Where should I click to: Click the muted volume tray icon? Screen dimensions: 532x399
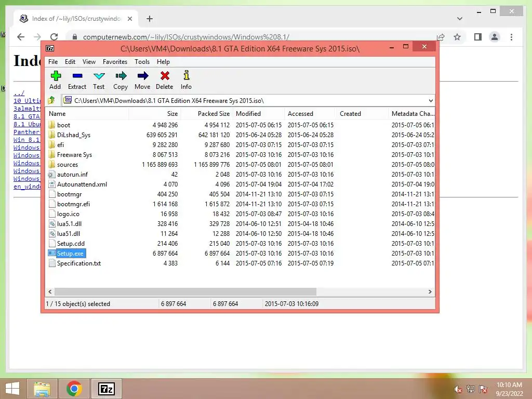[458, 390]
